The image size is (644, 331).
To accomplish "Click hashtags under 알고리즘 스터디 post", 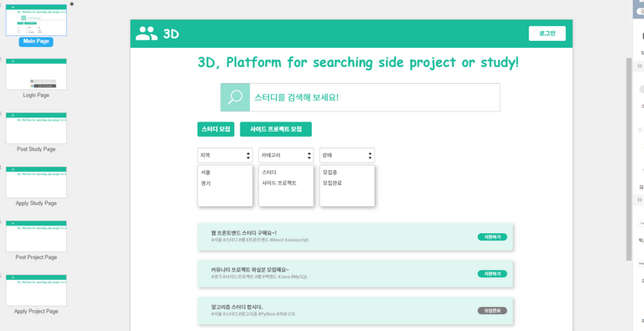I will click(253, 313).
